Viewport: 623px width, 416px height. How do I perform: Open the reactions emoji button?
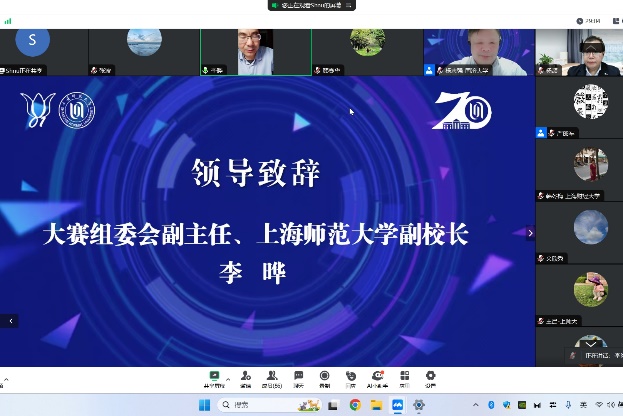[x=351, y=379]
